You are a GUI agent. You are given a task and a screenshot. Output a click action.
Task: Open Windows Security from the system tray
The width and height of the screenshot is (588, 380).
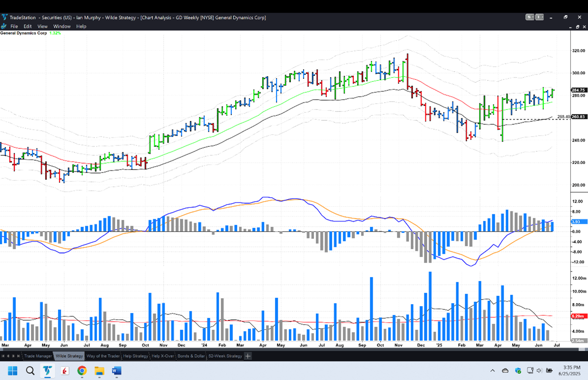point(518,370)
